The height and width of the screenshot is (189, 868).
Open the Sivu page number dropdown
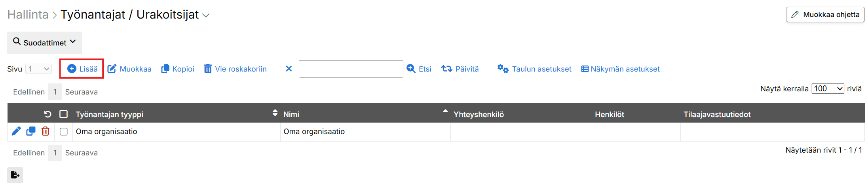pyautogui.click(x=39, y=69)
